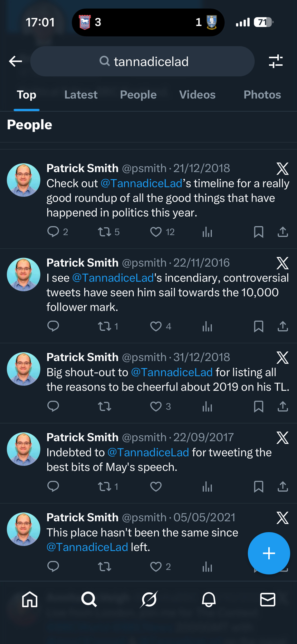This screenshot has width=297, height=644.
Task: Like the tweet about May's speech
Action: click(x=156, y=486)
